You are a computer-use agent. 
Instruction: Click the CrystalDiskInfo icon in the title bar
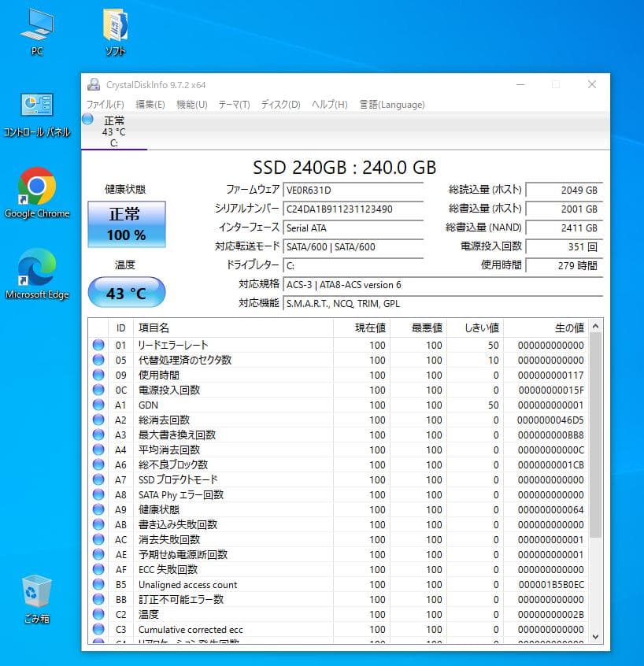pyautogui.click(x=94, y=83)
